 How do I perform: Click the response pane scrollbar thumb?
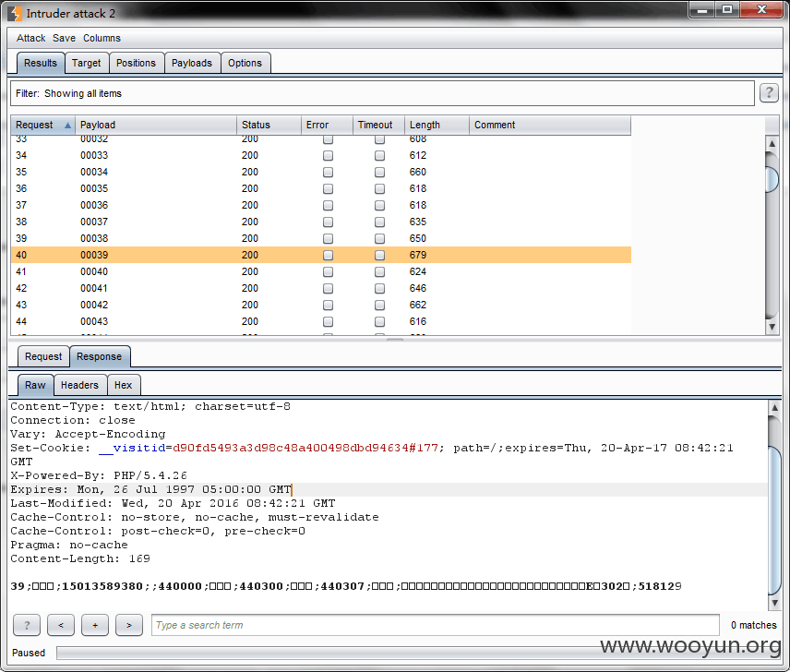coord(774,519)
